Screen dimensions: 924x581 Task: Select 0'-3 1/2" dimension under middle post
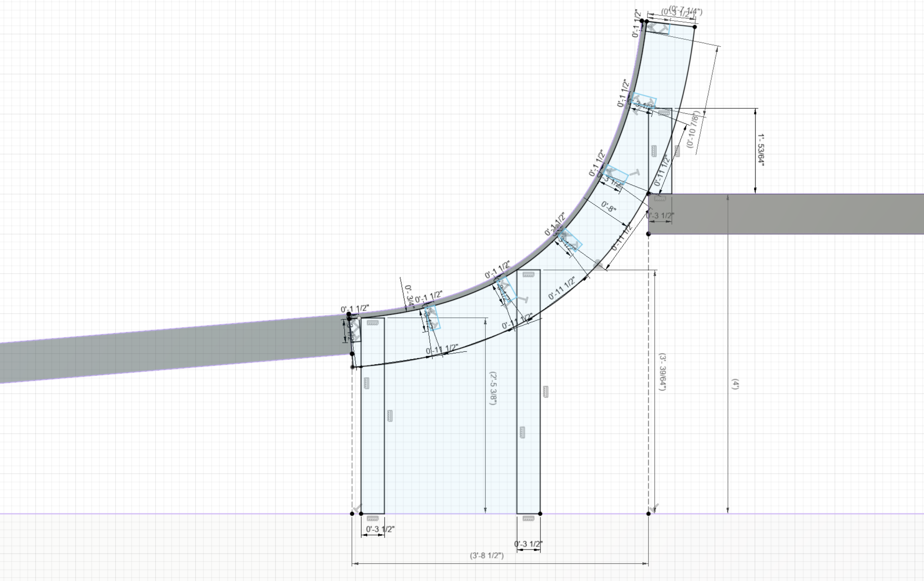pyautogui.click(x=528, y=544)
